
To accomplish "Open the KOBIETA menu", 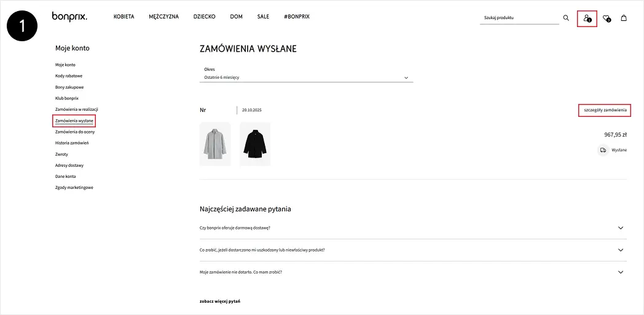I will coord(124,17).
